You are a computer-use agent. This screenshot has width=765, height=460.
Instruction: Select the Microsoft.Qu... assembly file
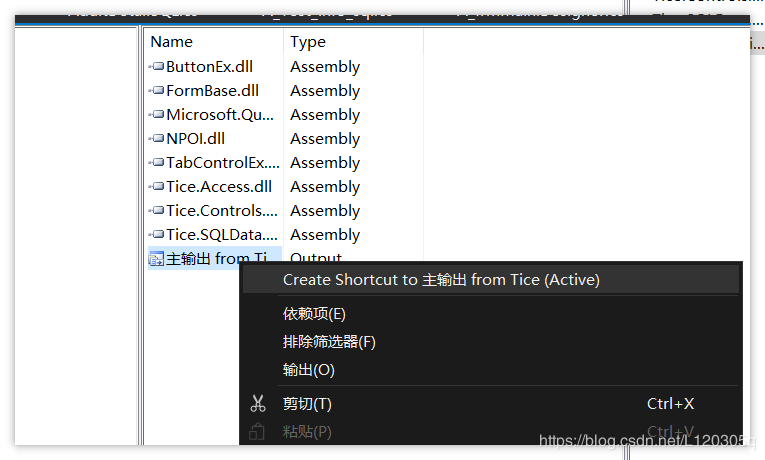220,115
